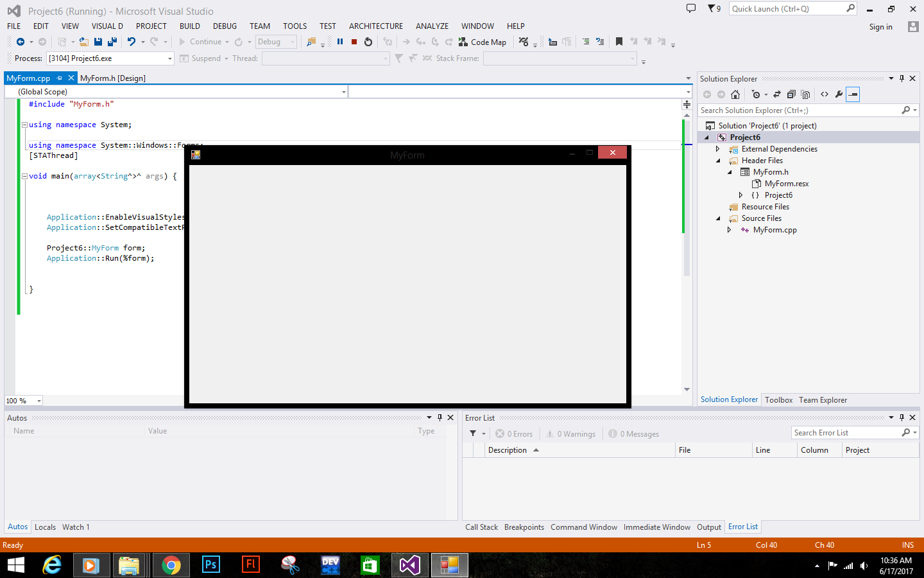
Task: Launch Visual Studio from the taskbar
Action: (409, 565)
